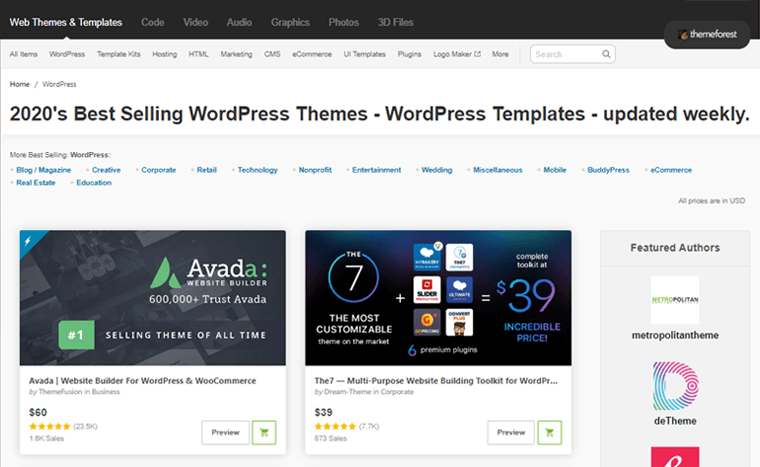Screen dimensions: 760x467
Task: Add Avada theme to cart
Action: tap(264, 432)
